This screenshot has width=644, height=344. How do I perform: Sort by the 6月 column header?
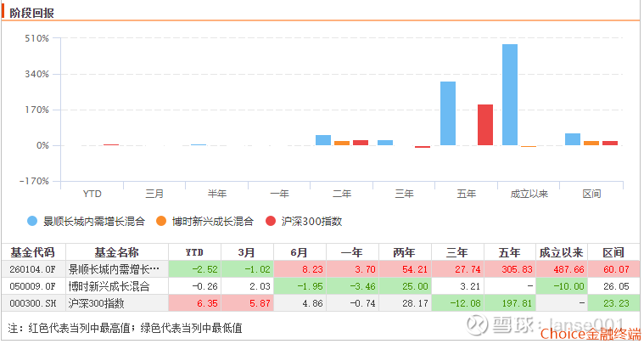pyautogui.click(x=300, y=252)
